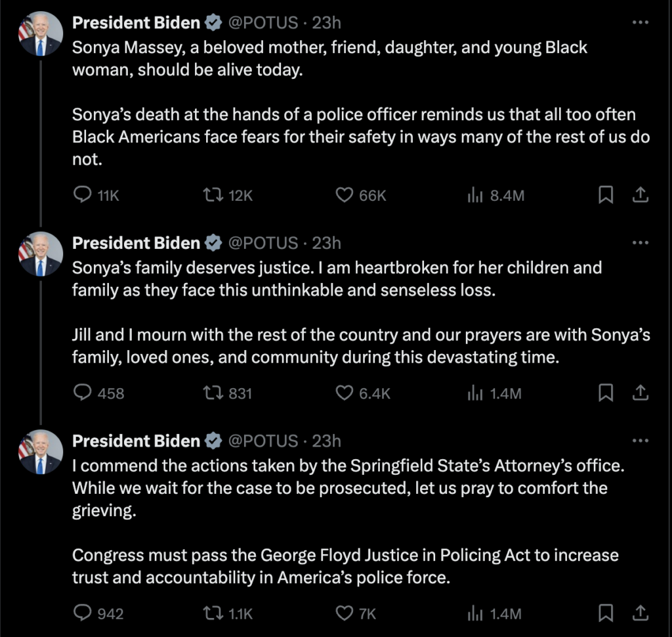Open more options on first tweet
Image resolution: width=672 pixels, height=637 pixels.
pyautogui.click(x=640, y=22)
